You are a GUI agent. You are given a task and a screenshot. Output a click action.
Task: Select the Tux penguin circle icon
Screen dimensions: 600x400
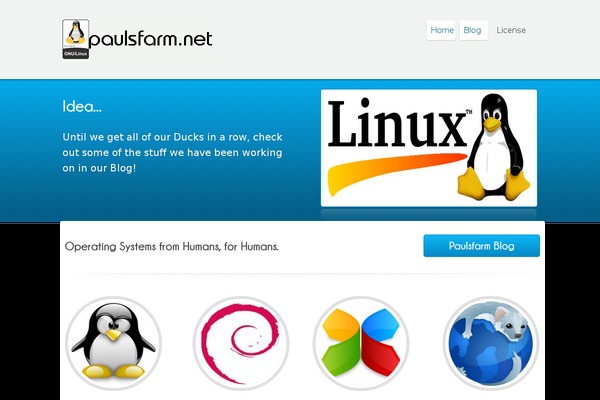pyautogui.click(x=114, y=343)
